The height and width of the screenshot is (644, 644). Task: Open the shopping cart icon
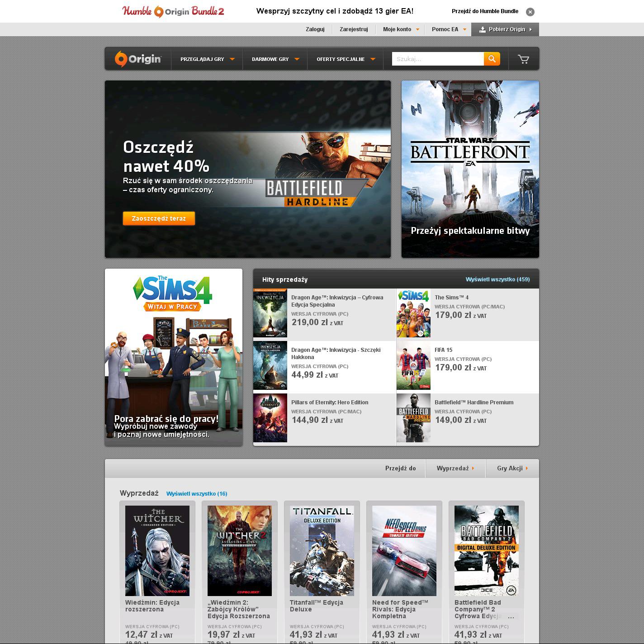click(523, 59)
